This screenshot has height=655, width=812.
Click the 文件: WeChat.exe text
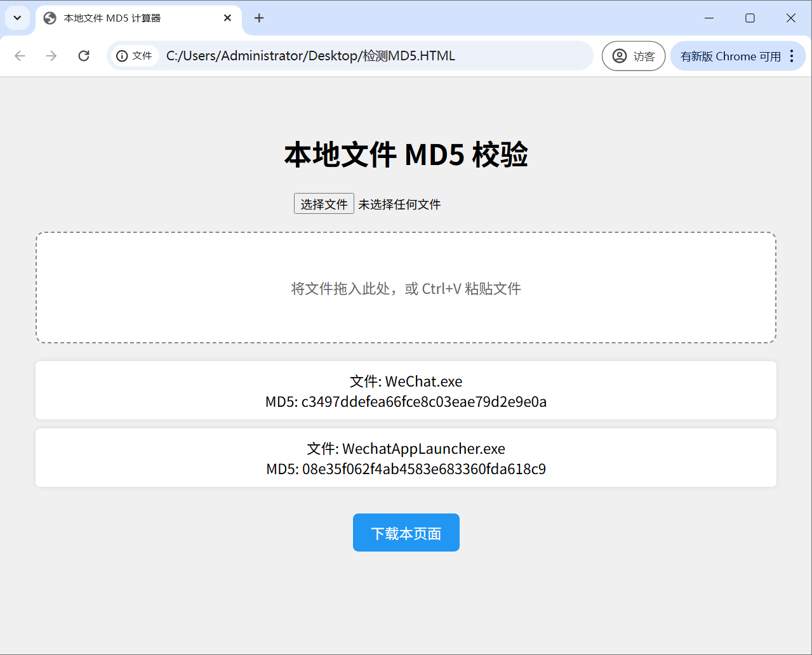click(x=406, y=381)
